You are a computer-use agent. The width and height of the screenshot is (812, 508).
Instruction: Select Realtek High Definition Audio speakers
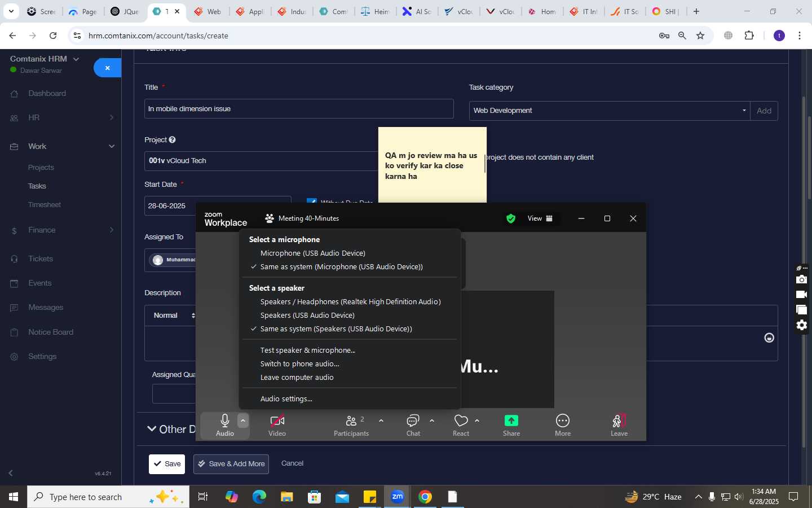tap(350, 302)
